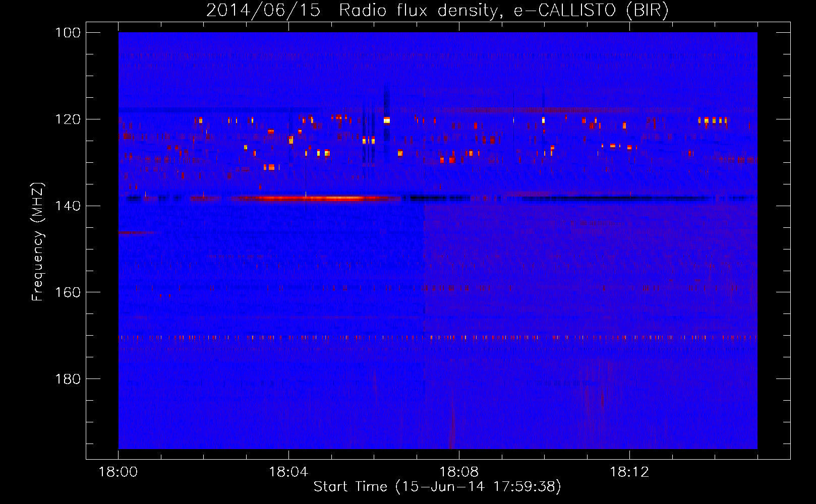Click the 'Start Time (15-Jun-14 17:59:38)' x-axis label
This screenshot has height=504, width=816.
(x=437, y=487)
